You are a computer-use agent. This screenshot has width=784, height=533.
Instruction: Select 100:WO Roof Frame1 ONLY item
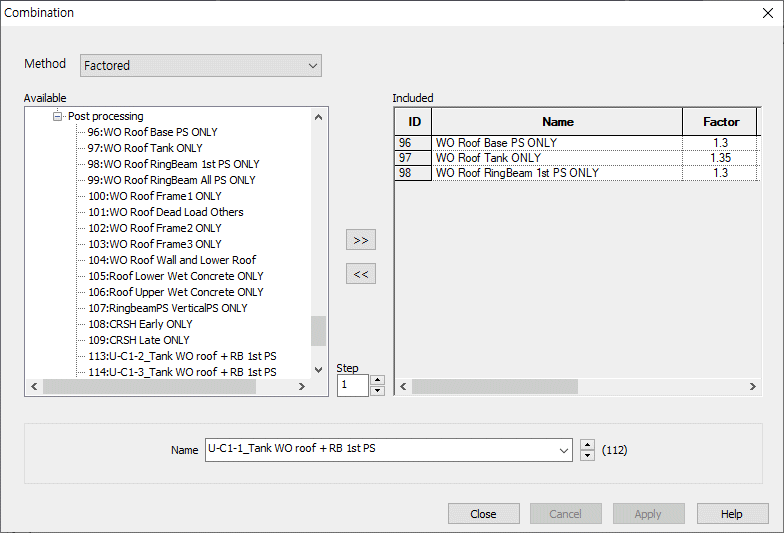(x=154, y=196)
